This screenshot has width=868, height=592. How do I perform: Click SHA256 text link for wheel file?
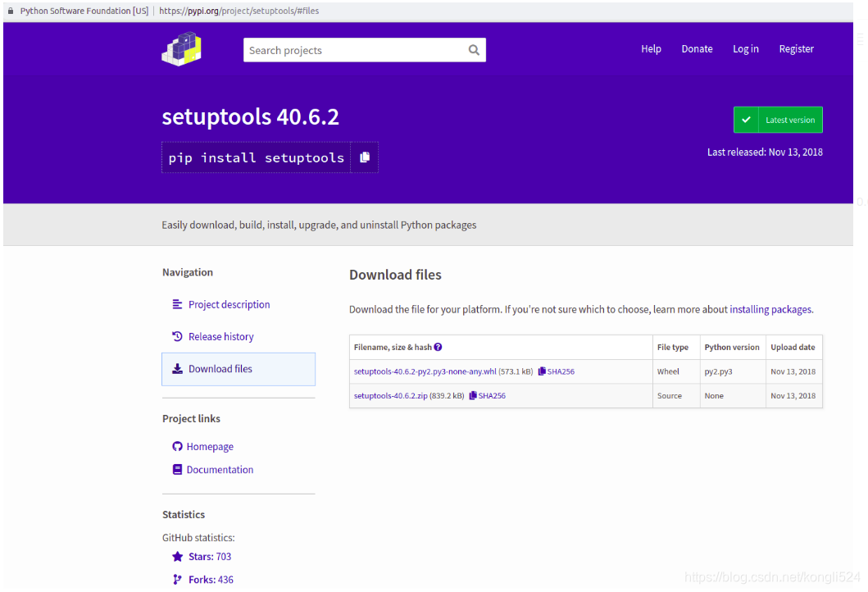[561, 371]
